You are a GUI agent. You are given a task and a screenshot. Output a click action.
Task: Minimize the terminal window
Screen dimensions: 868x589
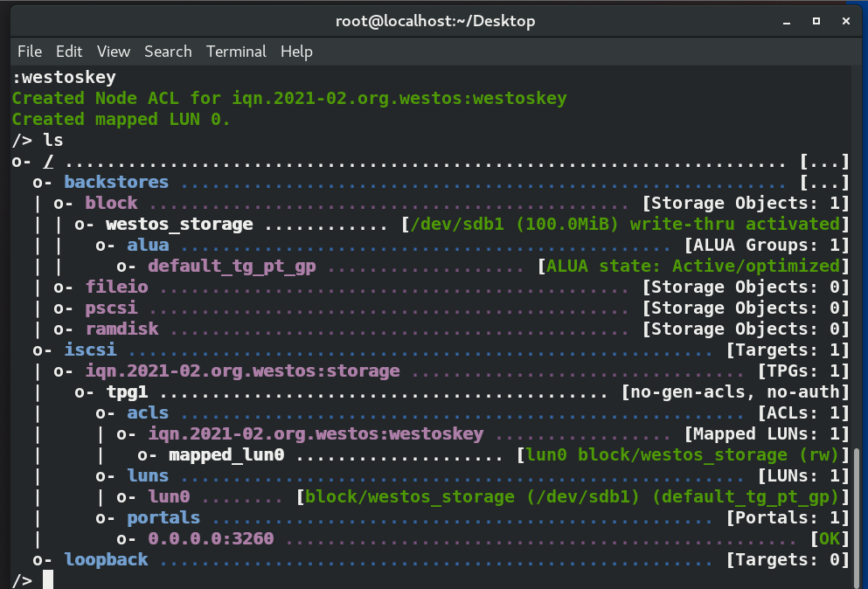(x=787, y=22)
